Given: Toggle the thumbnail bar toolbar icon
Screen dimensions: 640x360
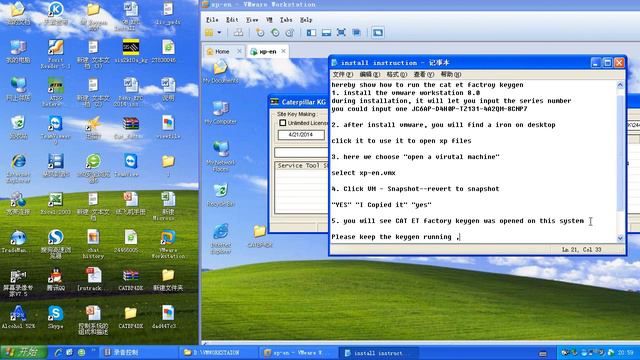Looking at the screenshot, I should [326, 33].
